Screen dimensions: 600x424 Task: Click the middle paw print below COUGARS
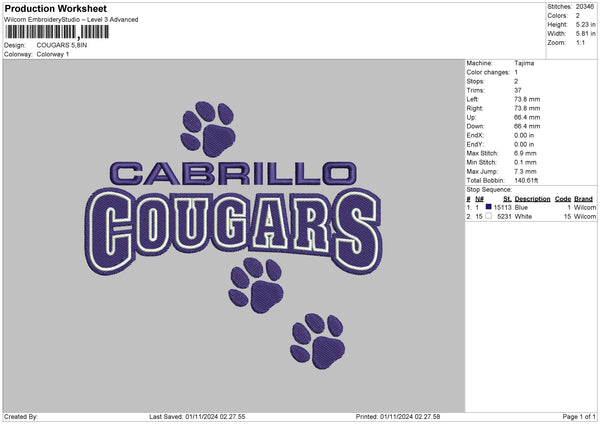tap(256, 285)
